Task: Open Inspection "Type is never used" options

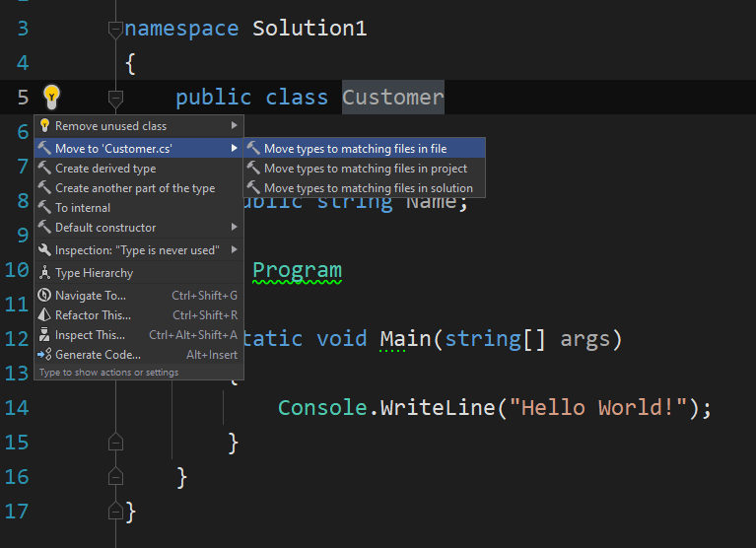Action: coord(139,250)
